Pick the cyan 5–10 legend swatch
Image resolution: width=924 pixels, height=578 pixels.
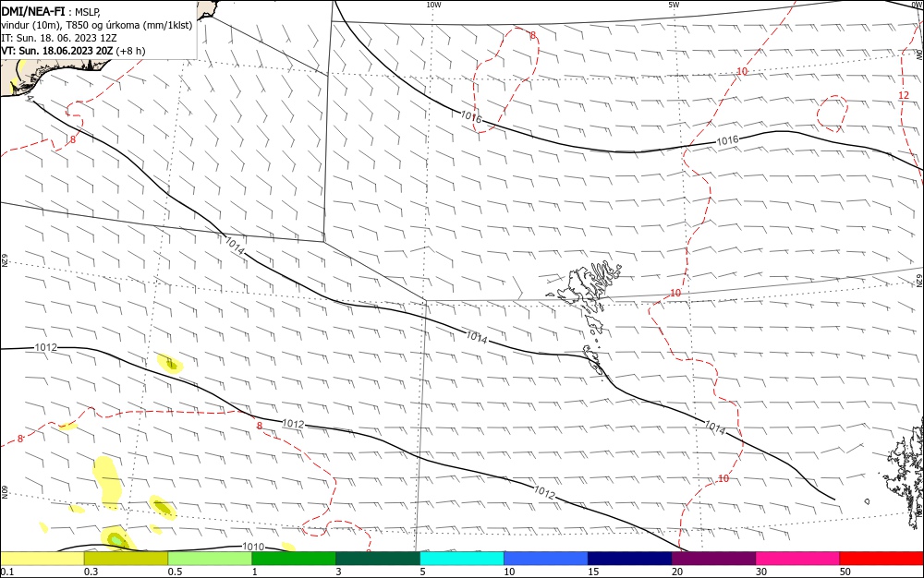(462, 559)
